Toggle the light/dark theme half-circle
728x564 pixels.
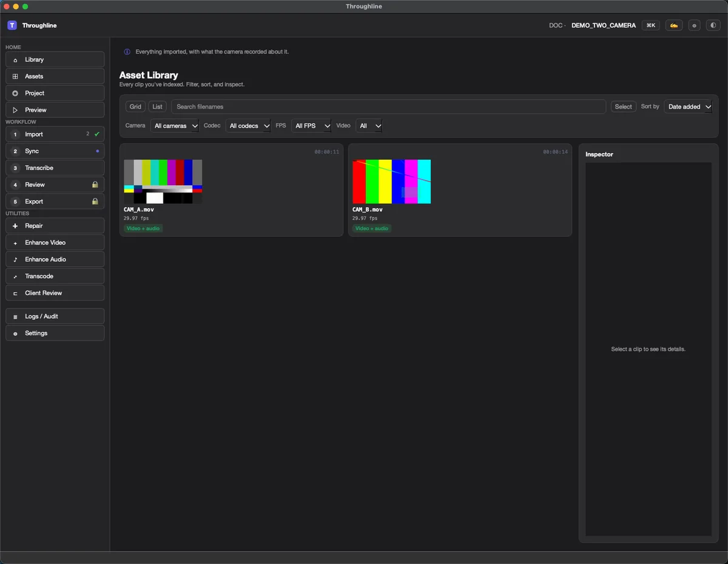coord(713,25)
